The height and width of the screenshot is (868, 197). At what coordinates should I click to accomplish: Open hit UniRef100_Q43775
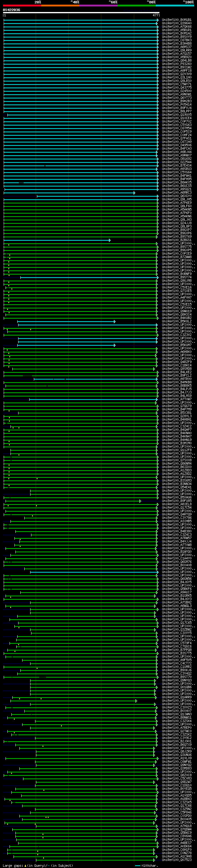[x=177, y=88]
